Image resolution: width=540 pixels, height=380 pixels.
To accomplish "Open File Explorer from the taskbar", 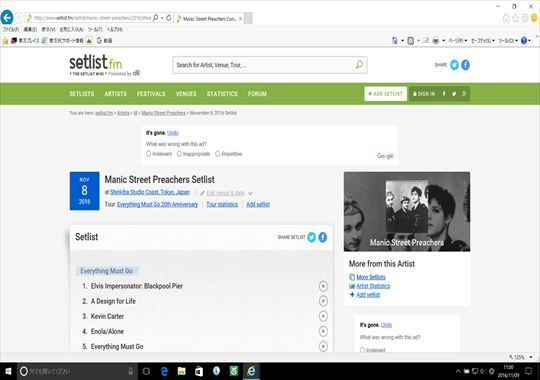I will tap(181, 371).
